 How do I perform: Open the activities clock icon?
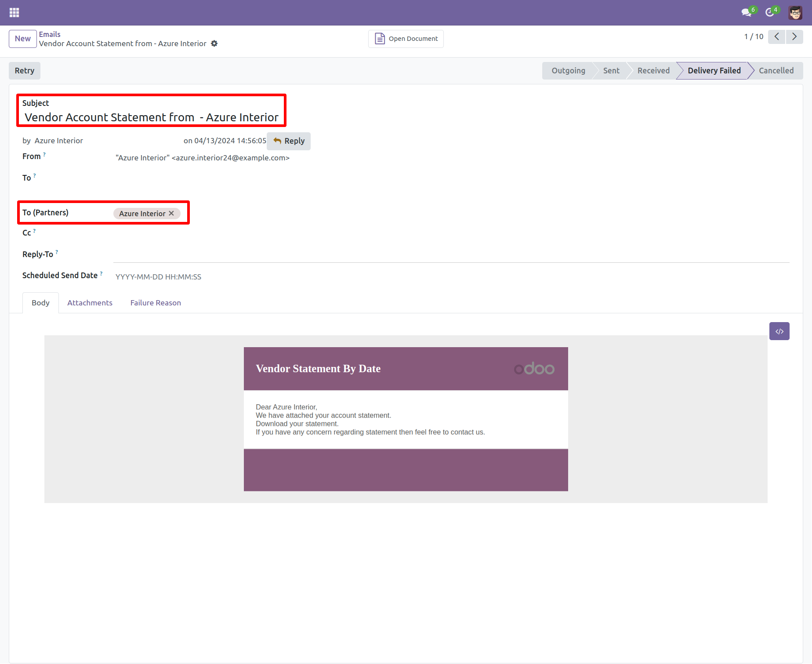[x=770, y=12]
